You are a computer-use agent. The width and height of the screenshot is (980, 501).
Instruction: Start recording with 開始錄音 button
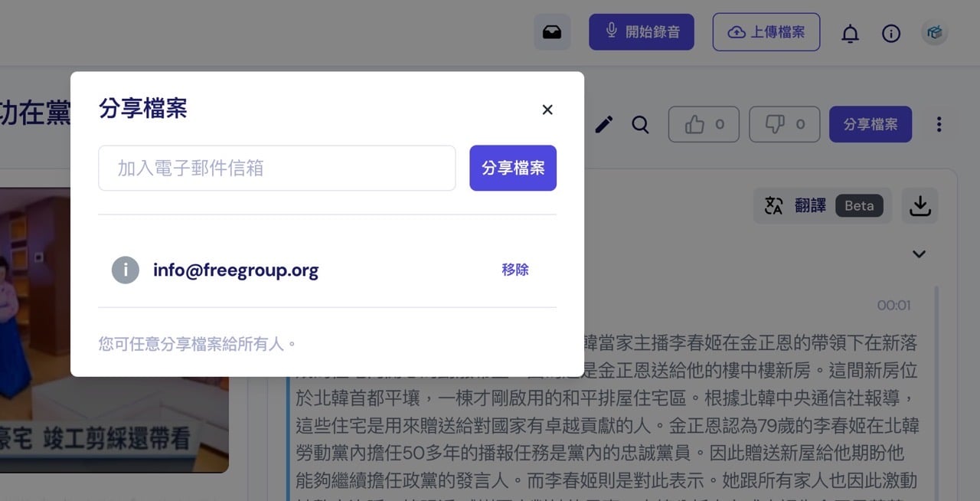point(642,32)
